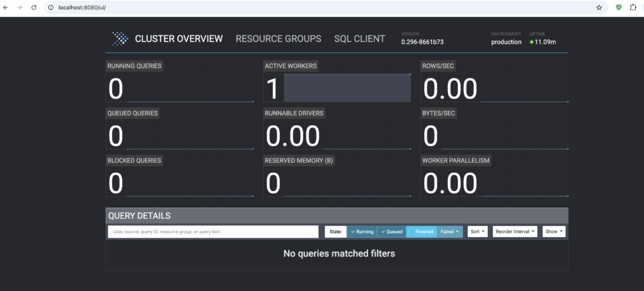644x291 pixels.
Task: Reload the page with the refresh icon
Action: 34,7
